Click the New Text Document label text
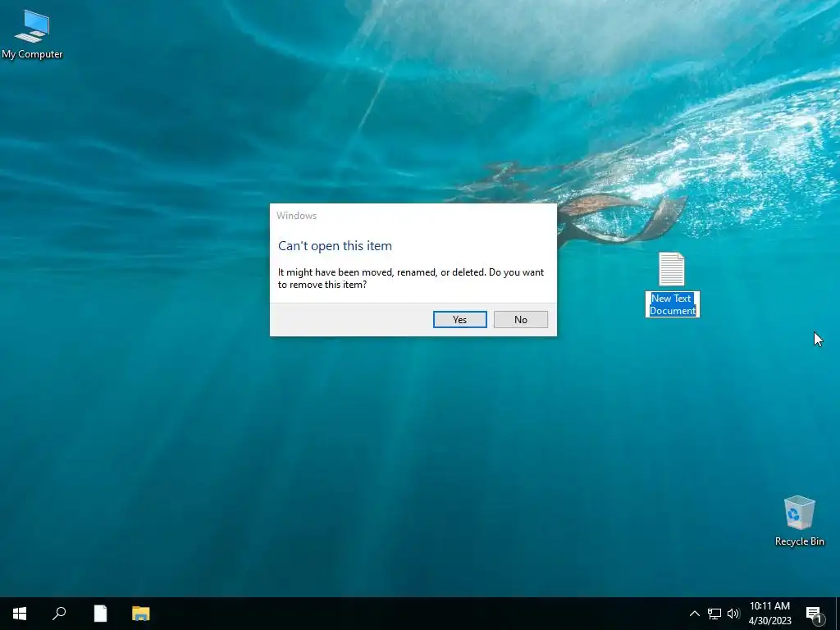This screenshot has width=840, height=630. tap(673, 304)
